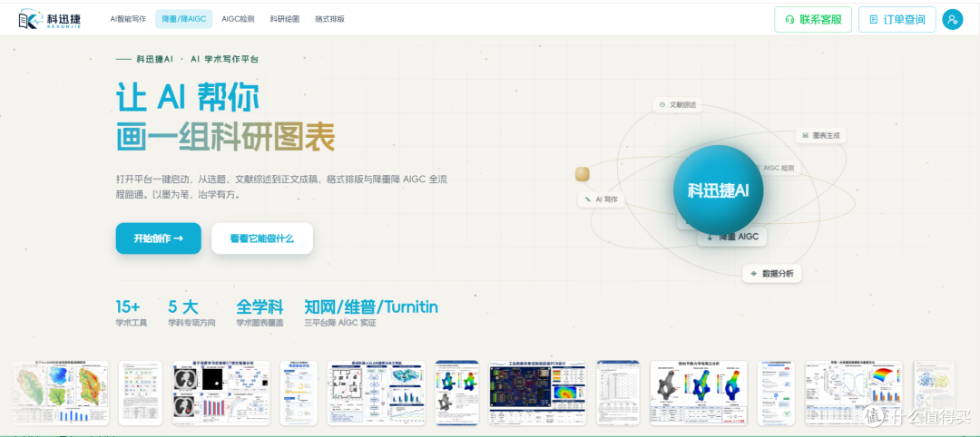Contact support via the 联系客服 button
This screenshot has width=980, height=437.
(x=813, y=19)
